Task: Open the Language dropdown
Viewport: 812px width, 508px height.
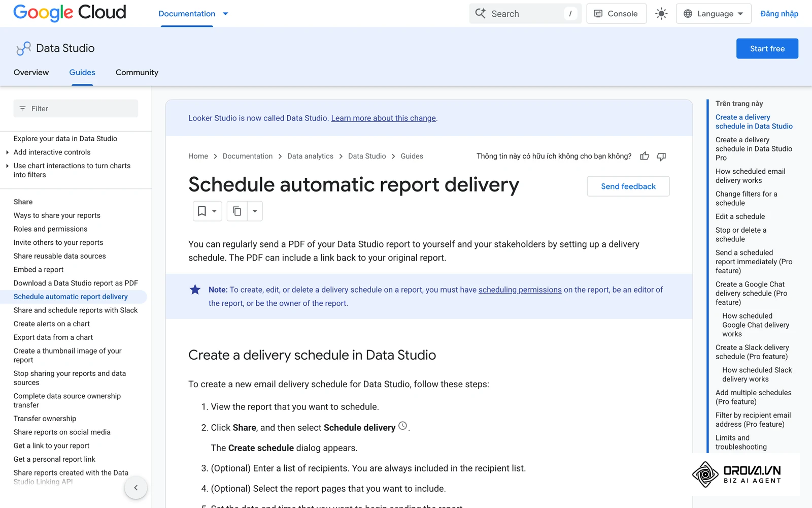Action: coord(714,14)
